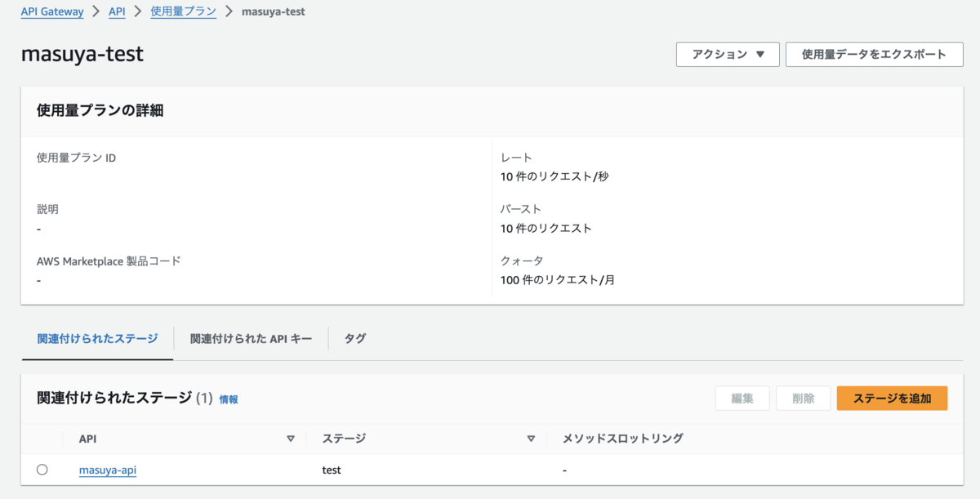
Task: Open the 情報 info link
Action: 229,399
